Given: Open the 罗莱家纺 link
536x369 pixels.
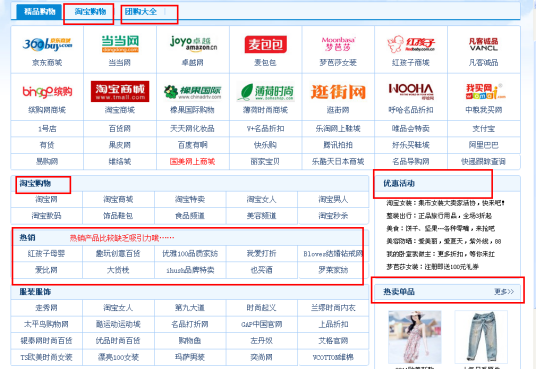Looking at the screenshot, I should pyautogui.click(x=333, y=270).
